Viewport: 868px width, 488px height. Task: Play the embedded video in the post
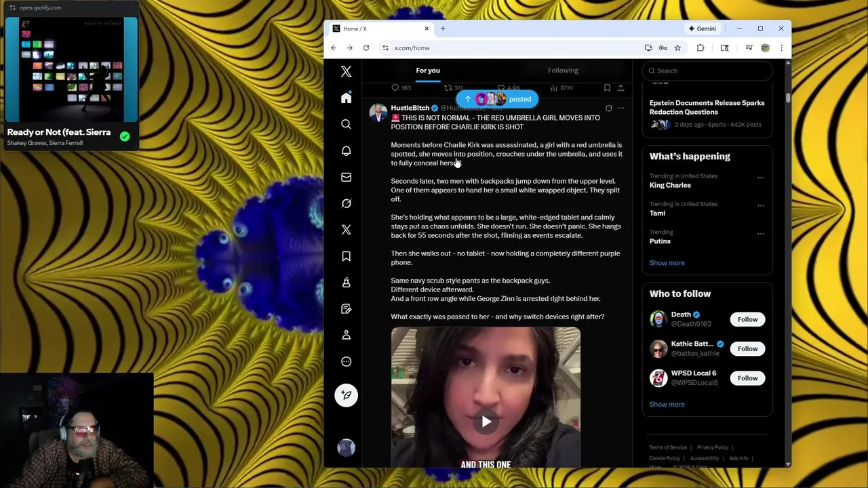click(x=486, y=422)
